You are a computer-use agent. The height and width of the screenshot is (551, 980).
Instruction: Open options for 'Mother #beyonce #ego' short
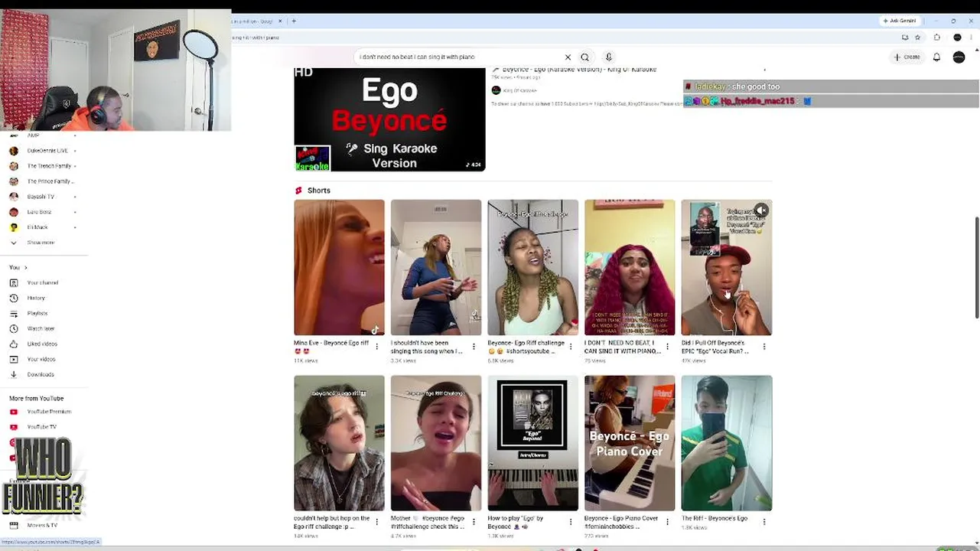pyautogui.click(x=474, y=522)
